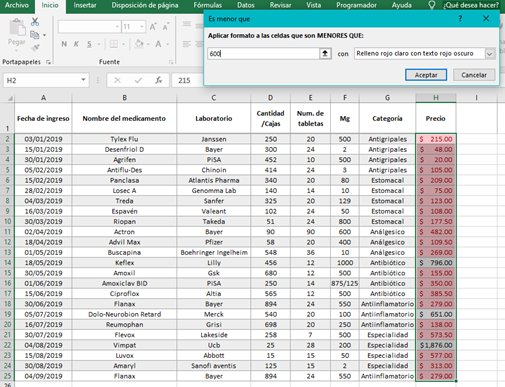The image size is (505, 387).
Task: Select the date cell 04/09/2019
Action: 43,376
